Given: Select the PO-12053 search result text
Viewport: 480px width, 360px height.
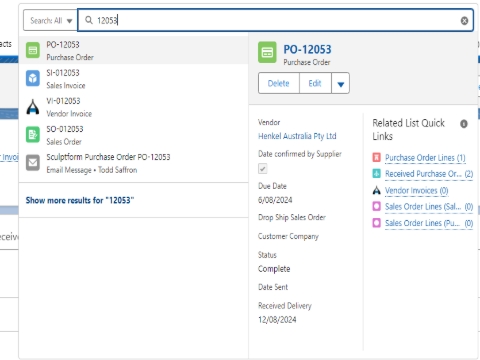Looking at the screenshot, I should coord(63,45).
